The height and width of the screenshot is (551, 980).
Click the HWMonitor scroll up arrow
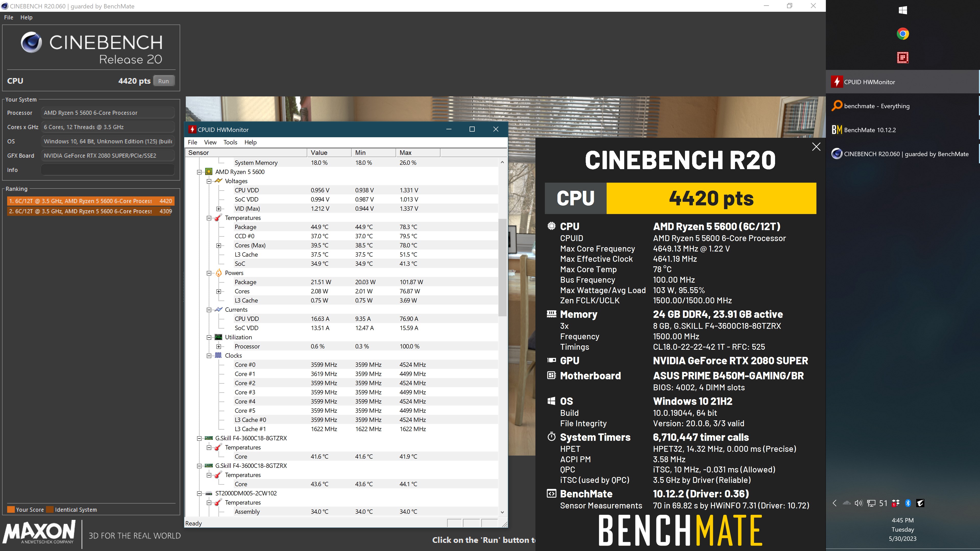coord(502,162)
